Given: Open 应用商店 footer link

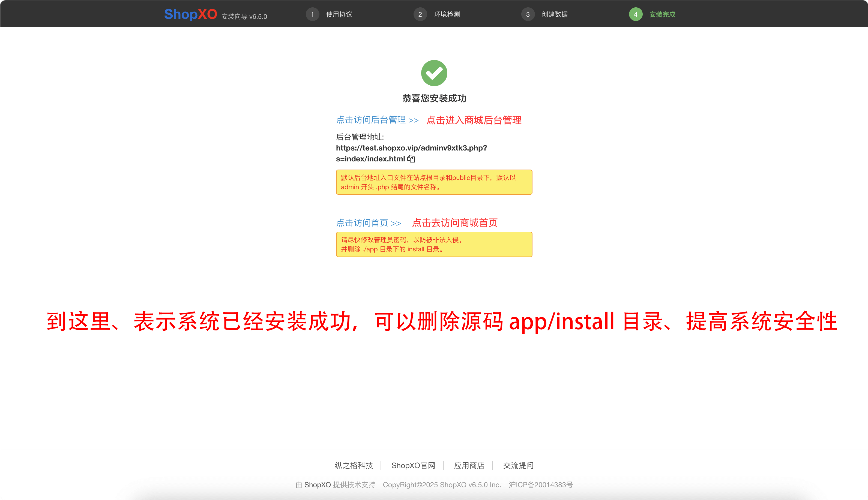Looking at the screenshot, I should tap(469, 465).
